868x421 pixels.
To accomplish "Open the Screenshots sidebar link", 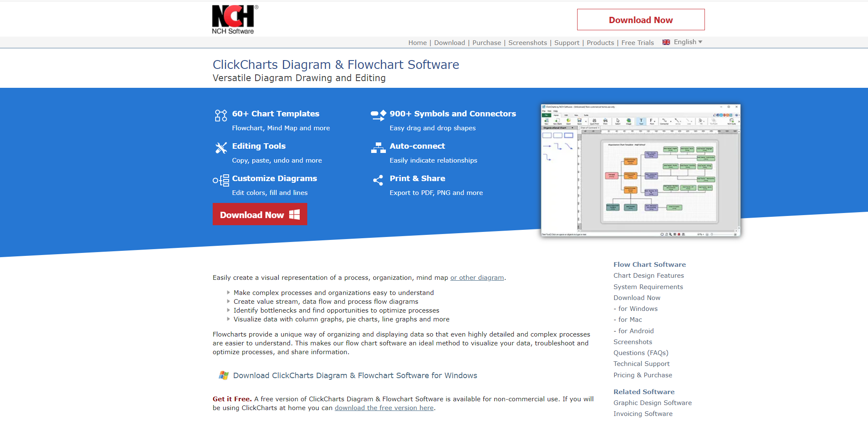I will (633, 342).
